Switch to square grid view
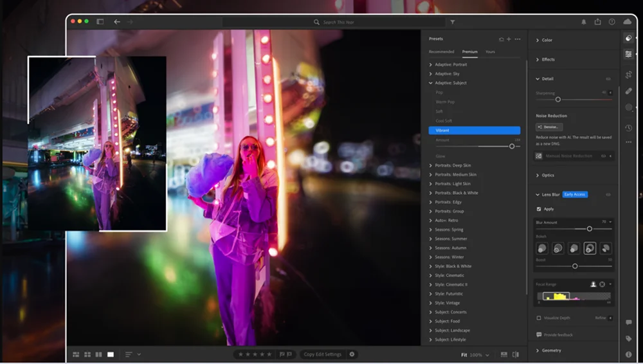The width and height of the screenshot is (643, 364). [87, 354]
